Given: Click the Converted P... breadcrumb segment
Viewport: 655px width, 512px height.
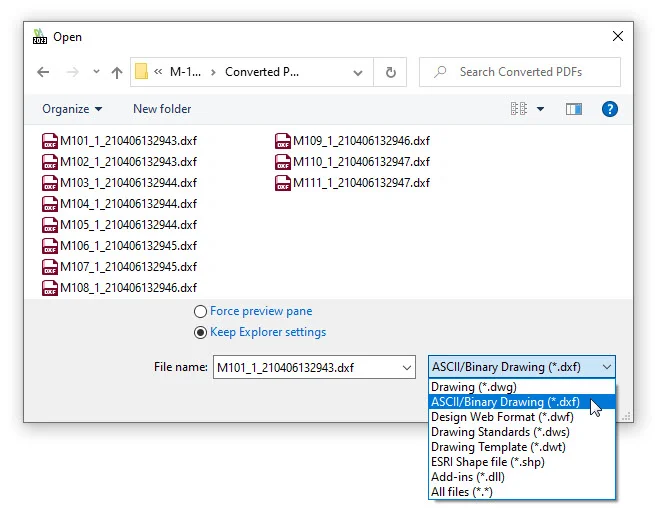Looking at the screenshot, I should point(262,72).
